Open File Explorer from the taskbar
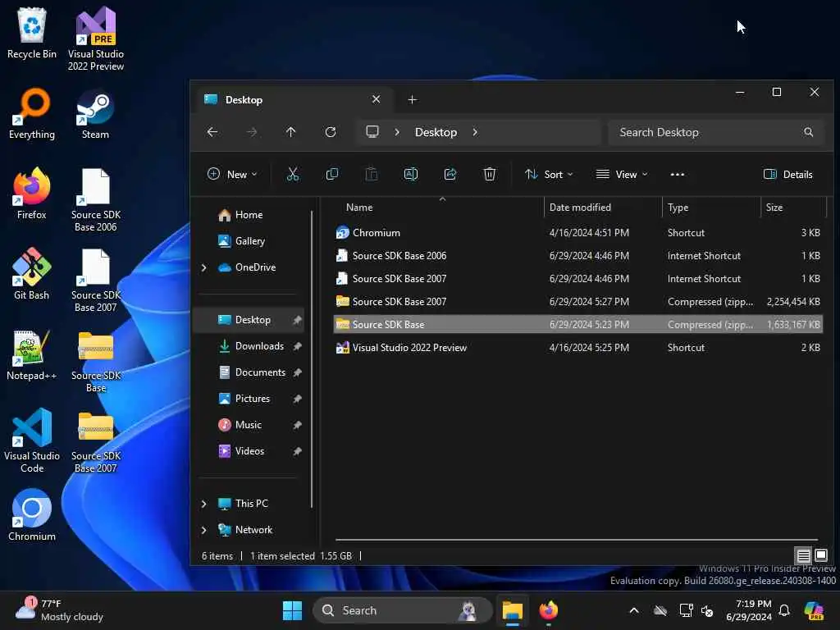 coord(512,610)
